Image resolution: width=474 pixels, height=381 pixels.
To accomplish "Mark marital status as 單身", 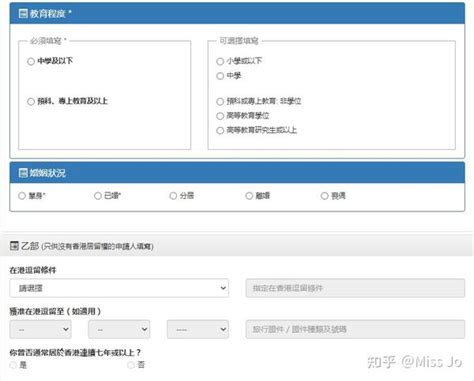I will [22, 196].
